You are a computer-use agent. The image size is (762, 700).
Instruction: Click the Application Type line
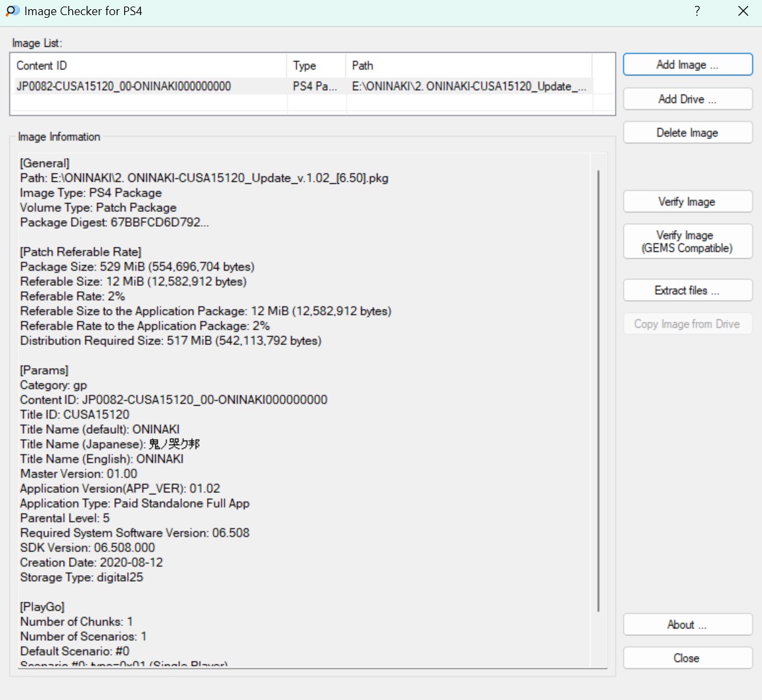click(x=135, y=503)
